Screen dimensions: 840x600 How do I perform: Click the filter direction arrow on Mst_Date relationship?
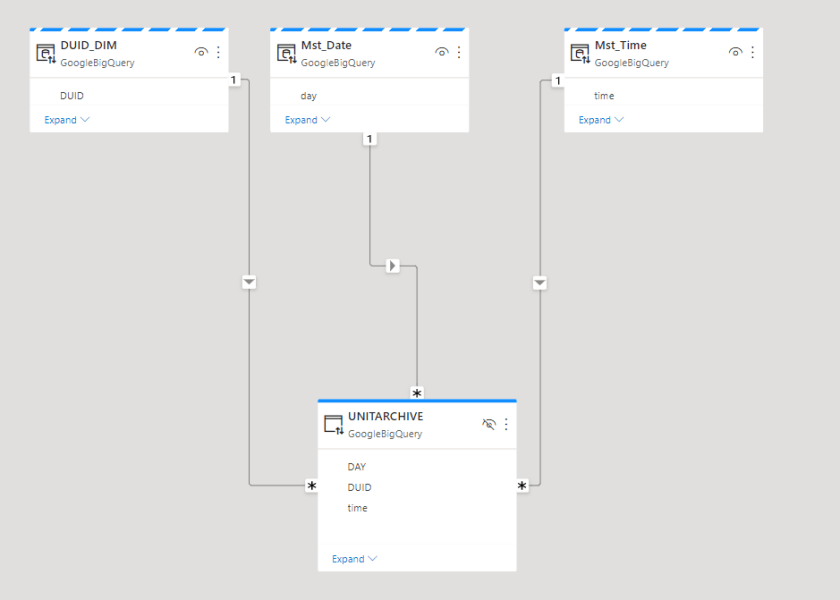coord(391,265)
